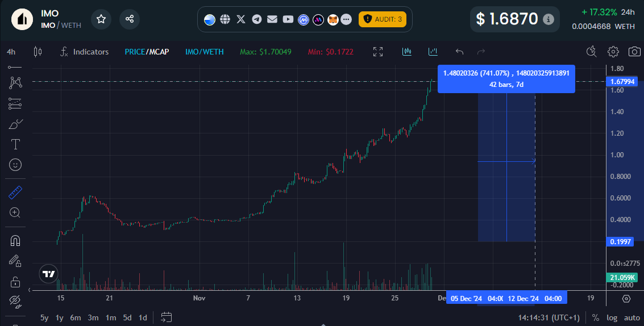Screen dimensions: 644x326
Task: Open the AUDIT: 3 badge
Action: tap(383, 19)
